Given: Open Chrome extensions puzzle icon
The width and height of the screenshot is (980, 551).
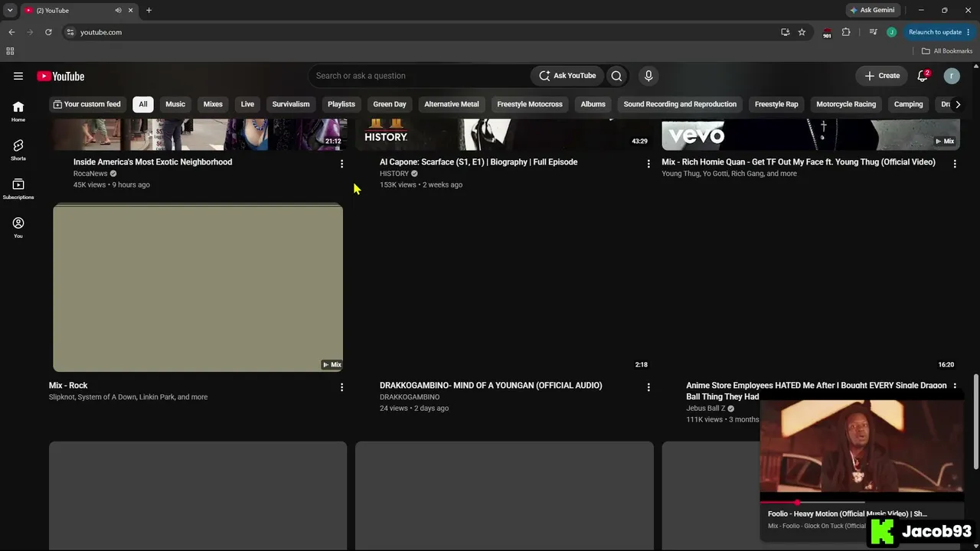Looking at the screenshot, I should pyautogui.click(x=846, y=32).
